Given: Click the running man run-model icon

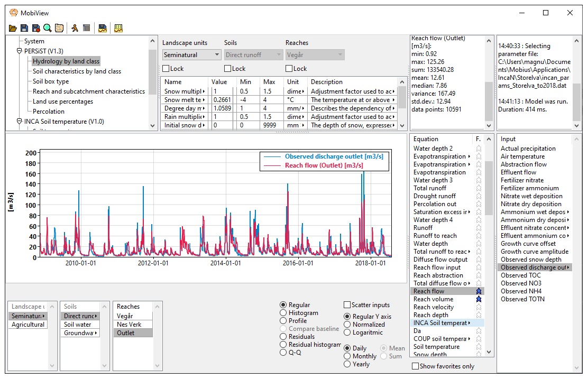Looking at the screenshot, I should coord(75,28).
